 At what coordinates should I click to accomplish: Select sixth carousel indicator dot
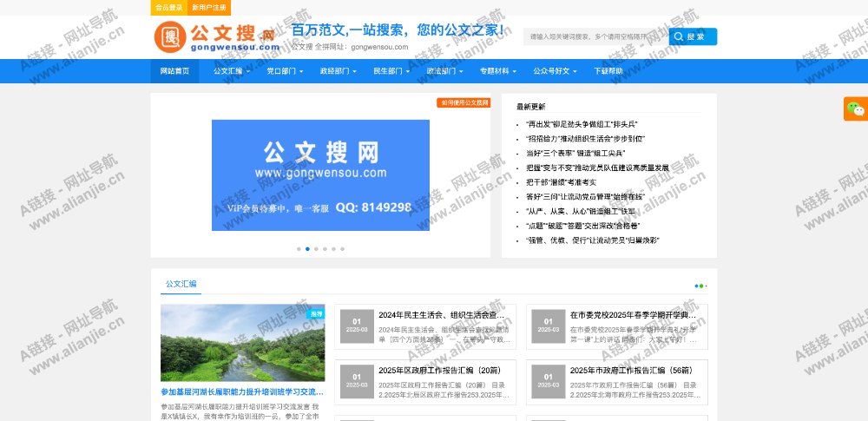342,249
